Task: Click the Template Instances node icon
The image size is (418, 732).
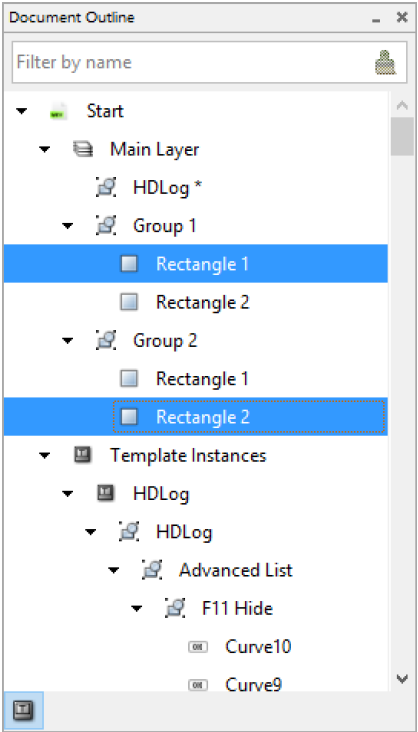Action: click(x=83, y=455)
